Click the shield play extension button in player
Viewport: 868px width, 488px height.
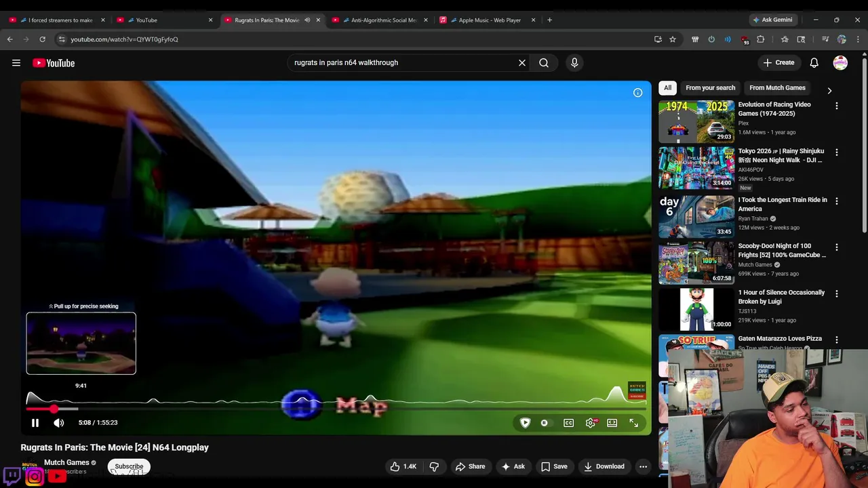[525, 423]
